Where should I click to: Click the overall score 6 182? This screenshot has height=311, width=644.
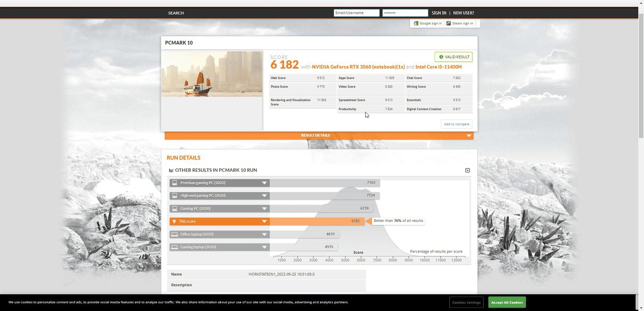pyautogui.click(x=285, y=65)
